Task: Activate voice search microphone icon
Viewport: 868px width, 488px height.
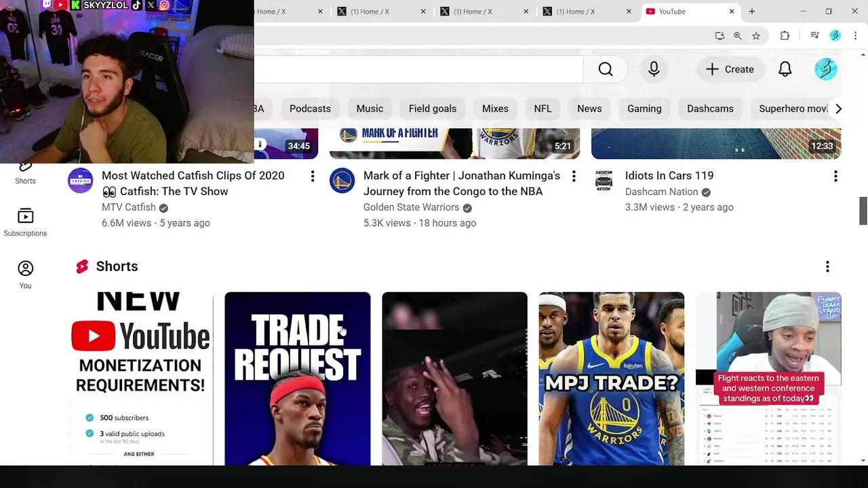Action: [x=654, y=69]
